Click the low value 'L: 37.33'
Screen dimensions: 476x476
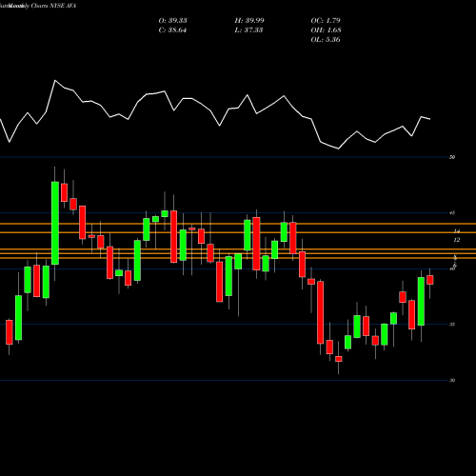point(248,30)
